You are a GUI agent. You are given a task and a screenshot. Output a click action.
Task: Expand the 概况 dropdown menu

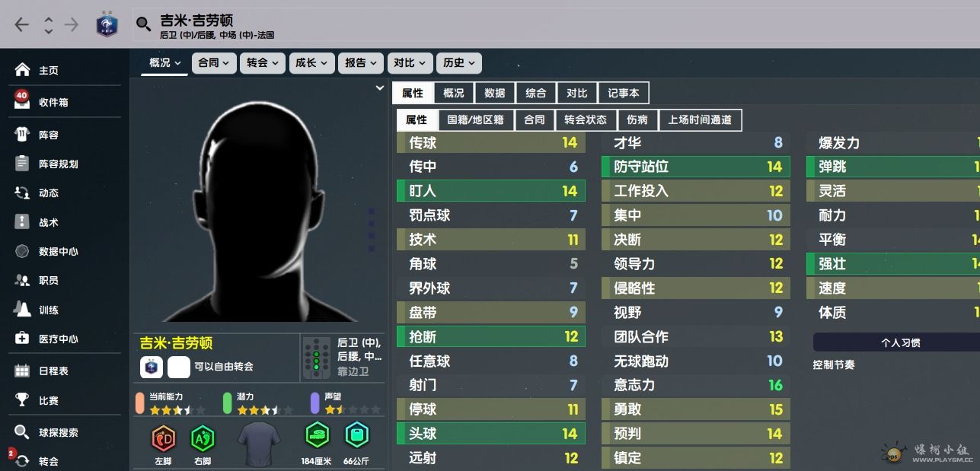164,63
